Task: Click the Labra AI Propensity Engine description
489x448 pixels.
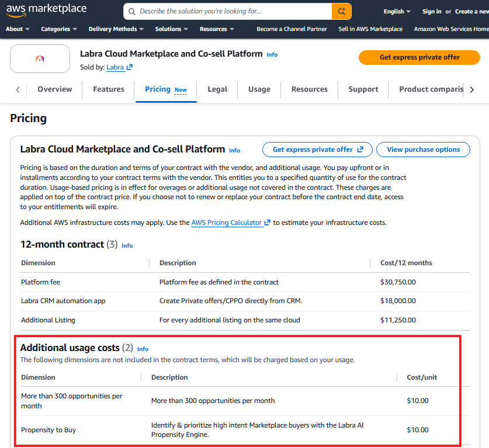Action: coord(257,430)
